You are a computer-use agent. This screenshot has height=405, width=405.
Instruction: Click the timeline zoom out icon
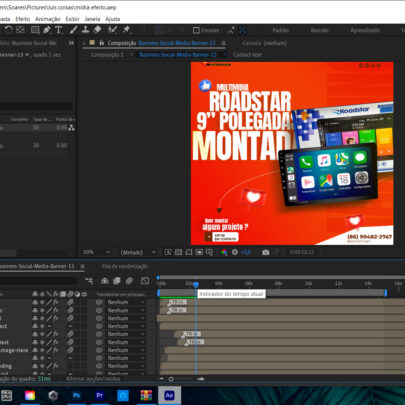click(162, 379)
